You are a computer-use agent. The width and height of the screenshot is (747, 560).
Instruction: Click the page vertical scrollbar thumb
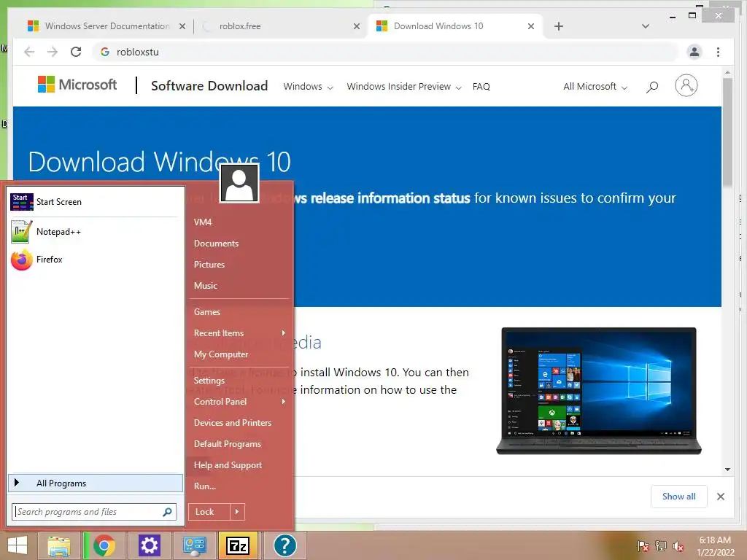(727, 133)
